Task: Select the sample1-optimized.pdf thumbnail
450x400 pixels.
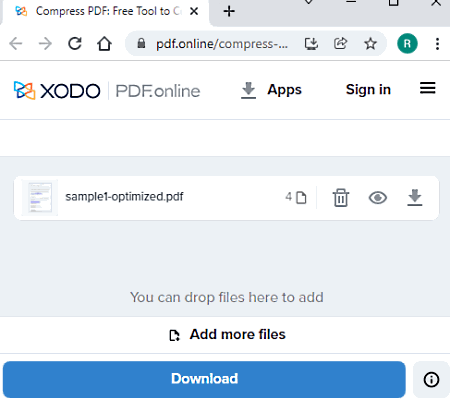Action: [x=40, y=198]
